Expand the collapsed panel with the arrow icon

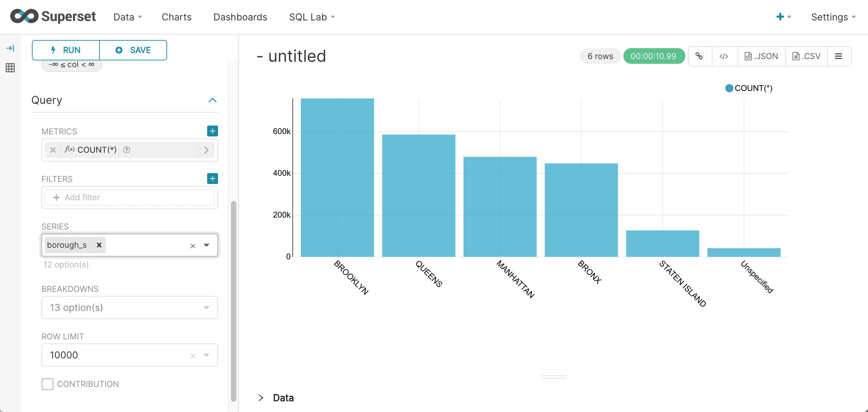10,48
